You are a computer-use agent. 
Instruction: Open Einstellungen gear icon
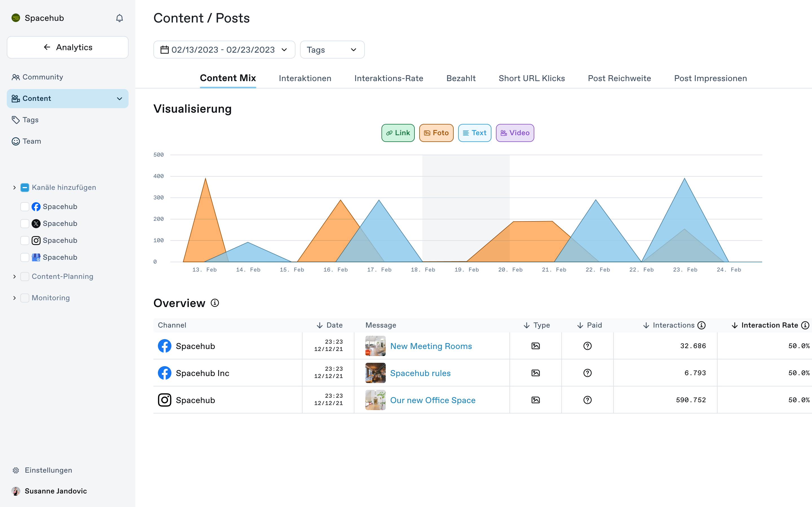click(16, 470)
